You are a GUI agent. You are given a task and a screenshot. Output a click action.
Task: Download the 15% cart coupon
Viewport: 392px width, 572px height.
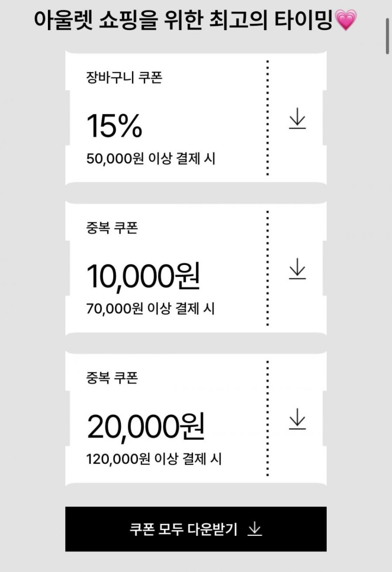(297, 118)
